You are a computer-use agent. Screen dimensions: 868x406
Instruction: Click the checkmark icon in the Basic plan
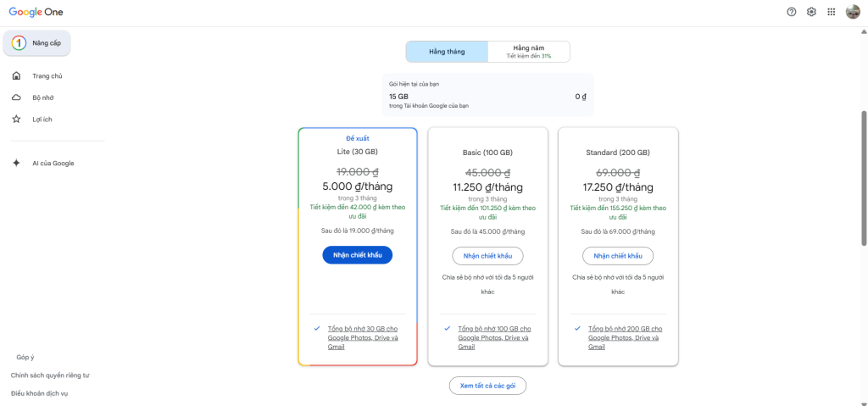coord(448,329)
